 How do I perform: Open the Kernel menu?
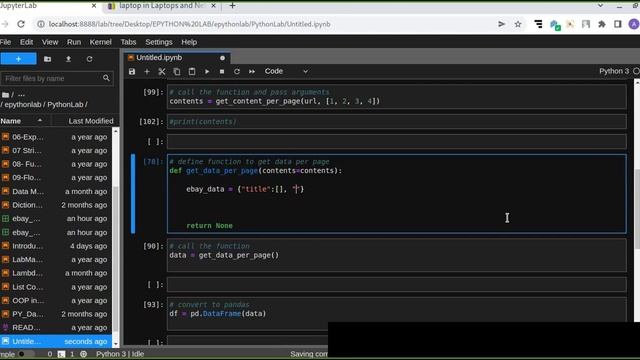100,42
